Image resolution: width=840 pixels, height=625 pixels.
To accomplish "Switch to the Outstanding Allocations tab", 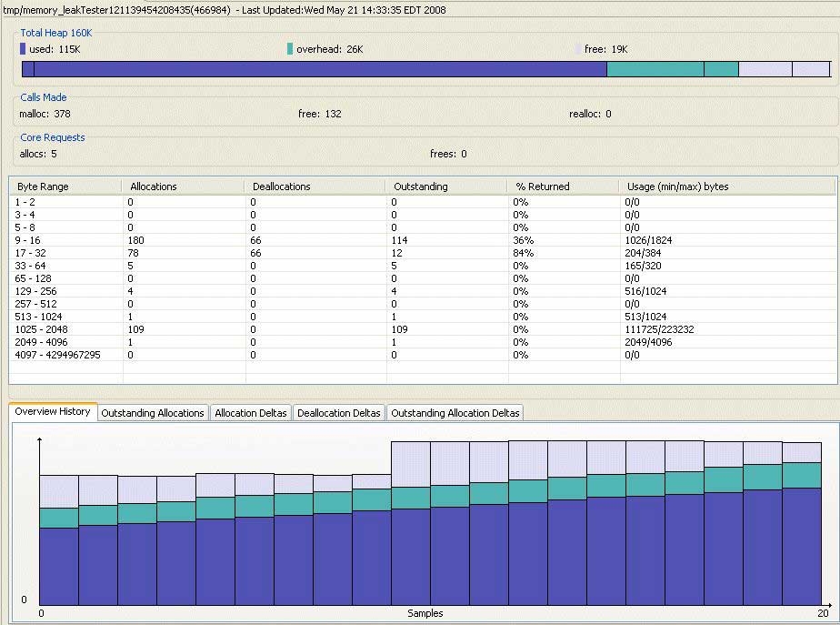I will click(x=153, y=412).
